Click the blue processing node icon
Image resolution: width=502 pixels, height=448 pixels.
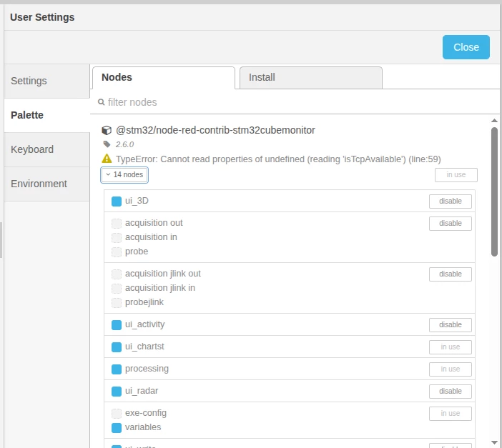pos(117,369)
